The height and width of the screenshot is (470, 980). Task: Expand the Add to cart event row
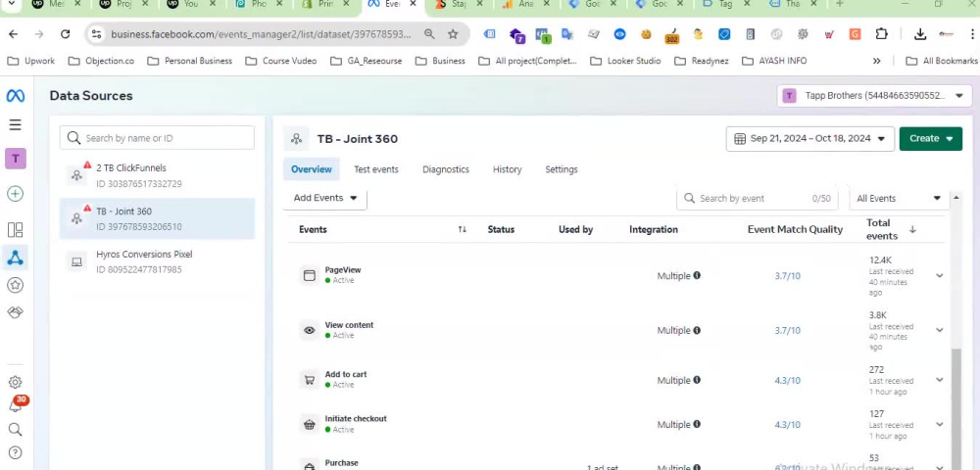pyautogui.click(x=940, y=380)
